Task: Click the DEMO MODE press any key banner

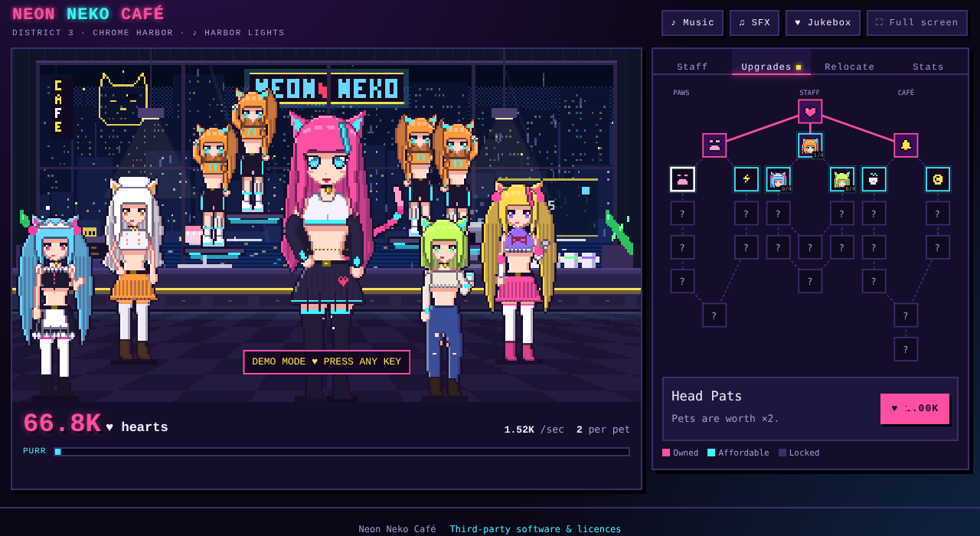Action: [x=327, y=362]
